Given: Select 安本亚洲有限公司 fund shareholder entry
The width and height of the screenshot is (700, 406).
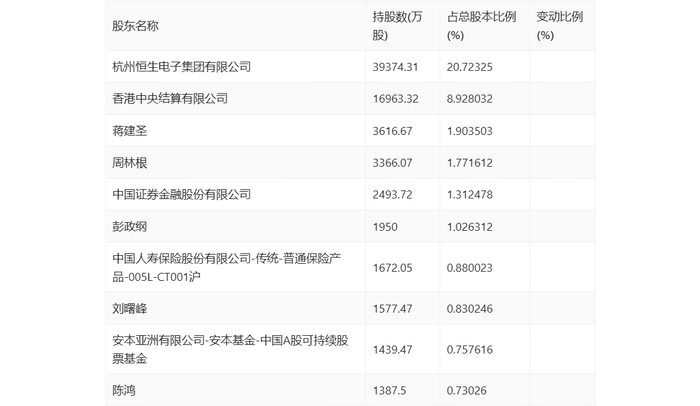Looking at the screenshot, I should [x=230, y=349].
